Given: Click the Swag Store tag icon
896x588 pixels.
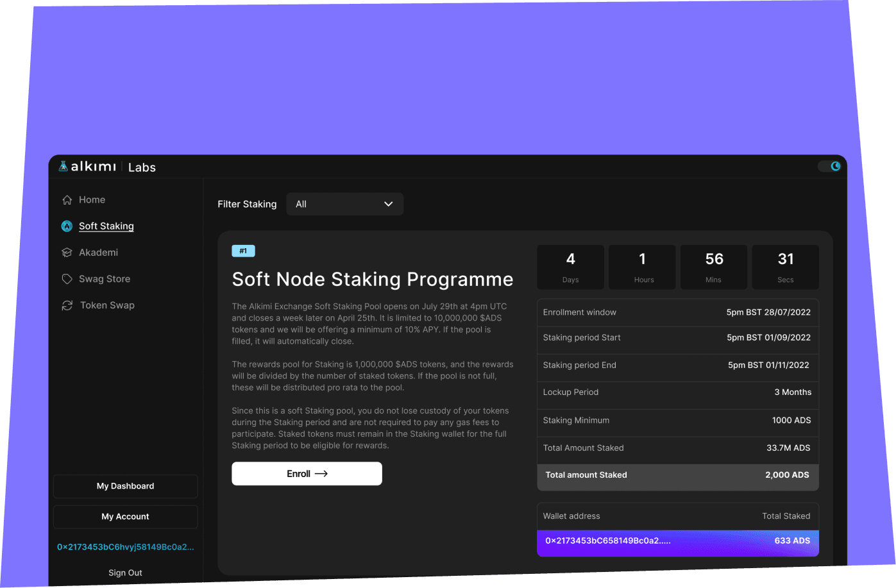Looking at the screenshot, I should (67, 279).
